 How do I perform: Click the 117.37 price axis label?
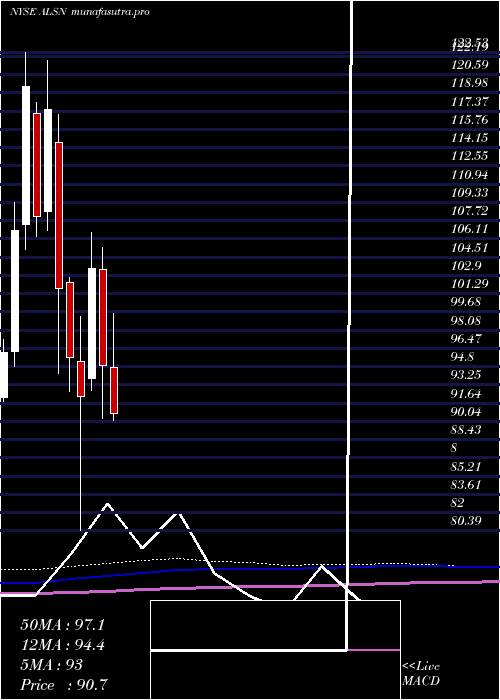click(x=468, y=102)
